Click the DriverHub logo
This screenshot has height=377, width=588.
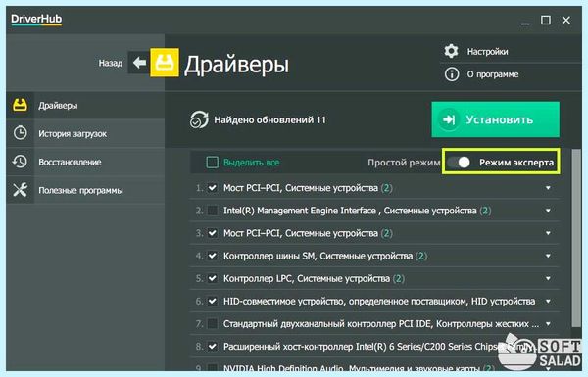click(36, 20)
